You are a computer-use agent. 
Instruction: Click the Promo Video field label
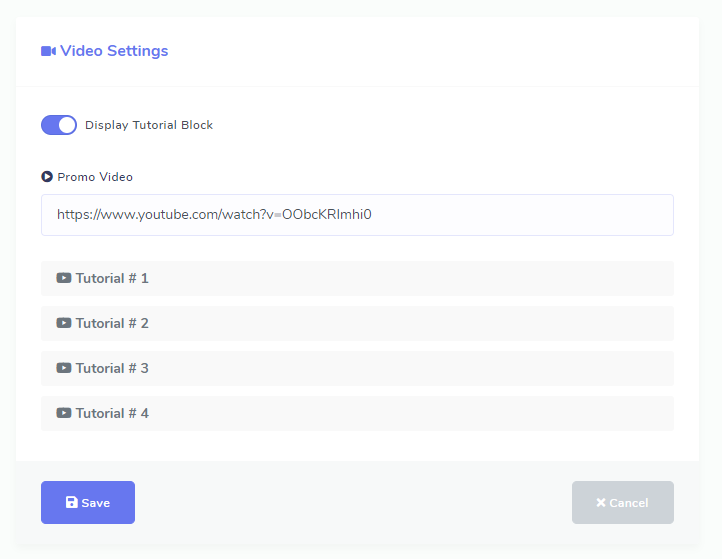[x=95, y=177]
